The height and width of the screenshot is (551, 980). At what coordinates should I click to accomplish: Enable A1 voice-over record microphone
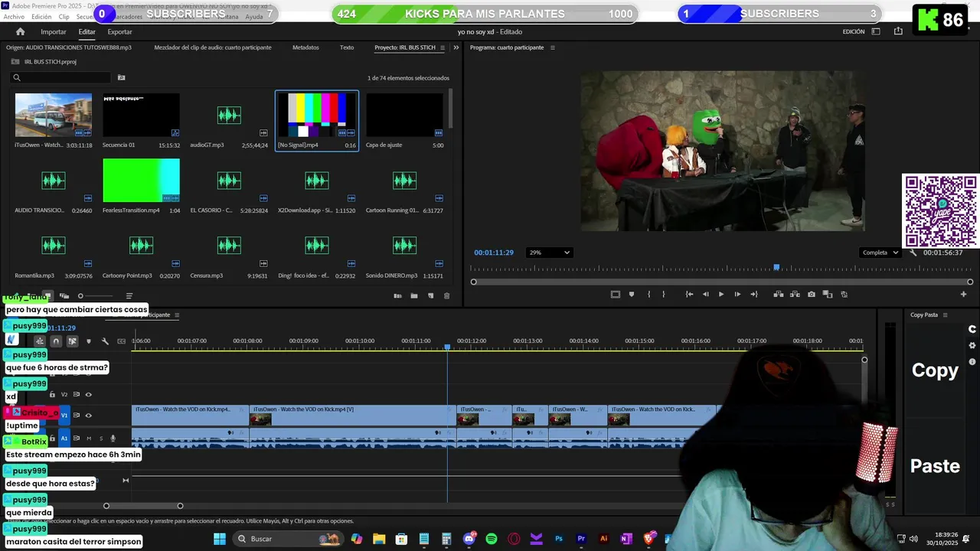click(x=113, y=439)
